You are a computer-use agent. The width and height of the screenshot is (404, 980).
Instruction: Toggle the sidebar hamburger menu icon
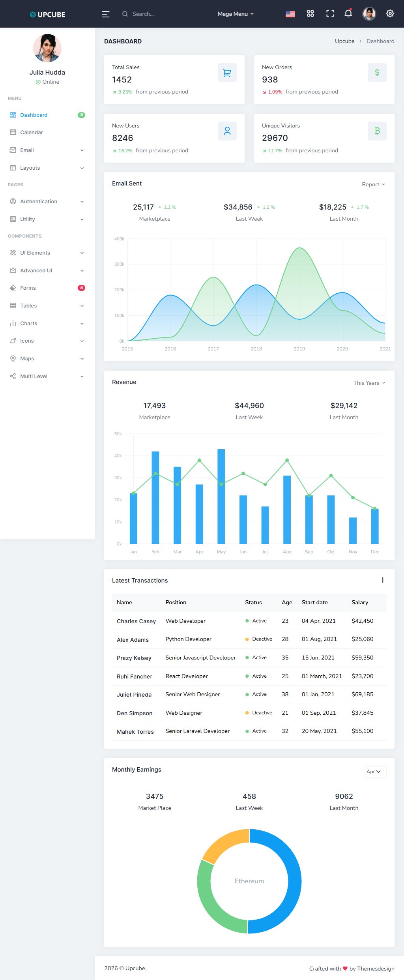106,14
